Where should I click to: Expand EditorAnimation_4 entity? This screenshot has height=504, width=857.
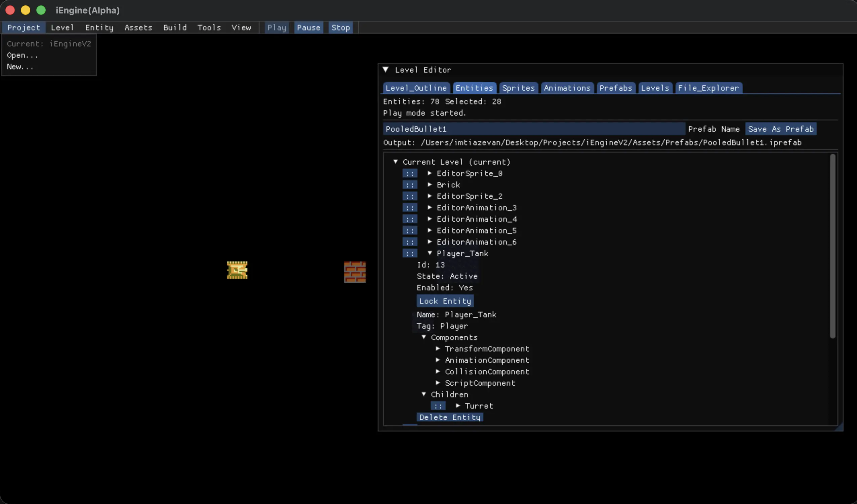click(430, 219)
